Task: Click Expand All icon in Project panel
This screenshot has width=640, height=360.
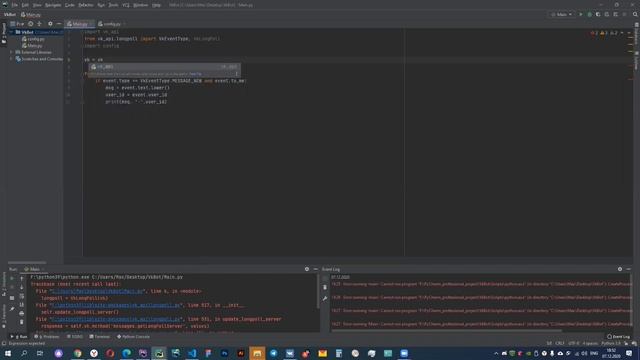Action: [40, 24]
